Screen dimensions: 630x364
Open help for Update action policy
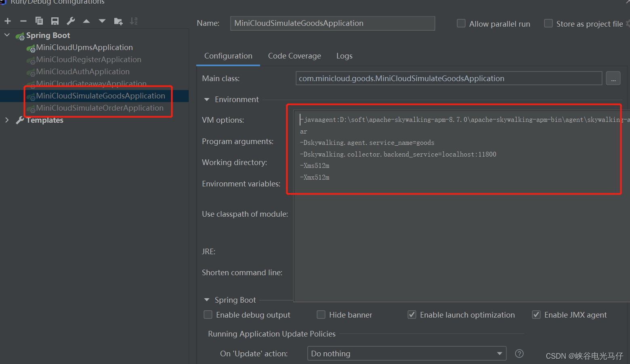[x=519, y=354]
